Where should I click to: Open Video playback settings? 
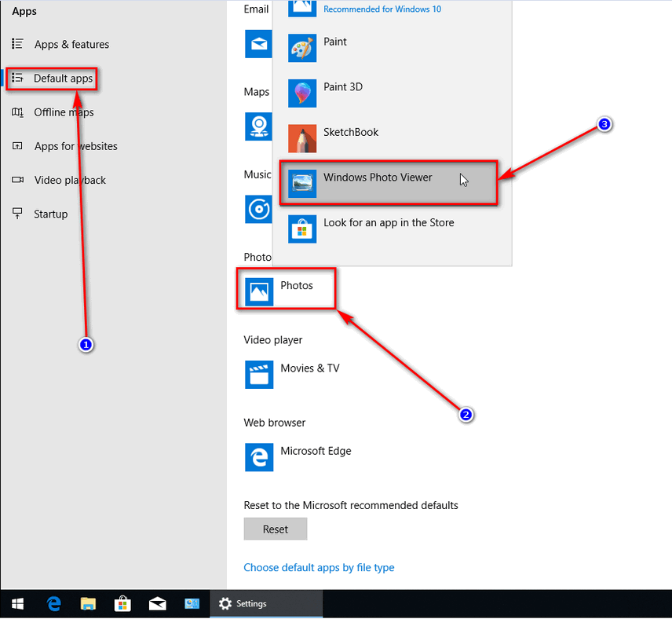pos(70,180)
